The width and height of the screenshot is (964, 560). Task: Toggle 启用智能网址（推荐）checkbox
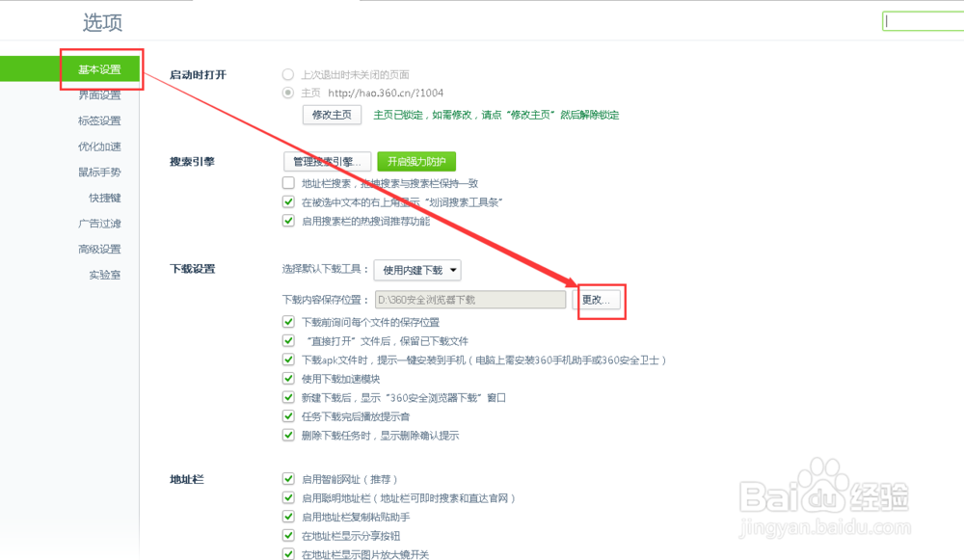click(x=288, y=479)
